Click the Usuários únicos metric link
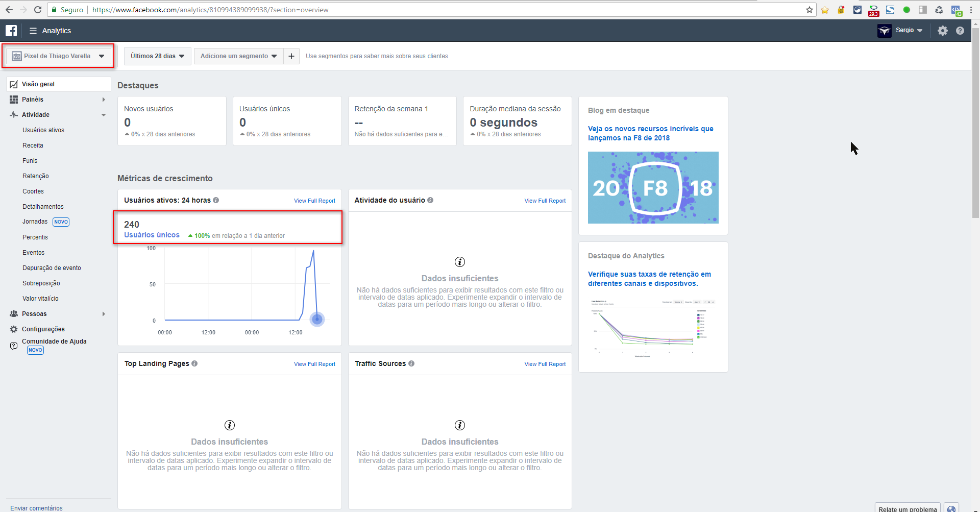980x512 pixels. coord(152,235)
